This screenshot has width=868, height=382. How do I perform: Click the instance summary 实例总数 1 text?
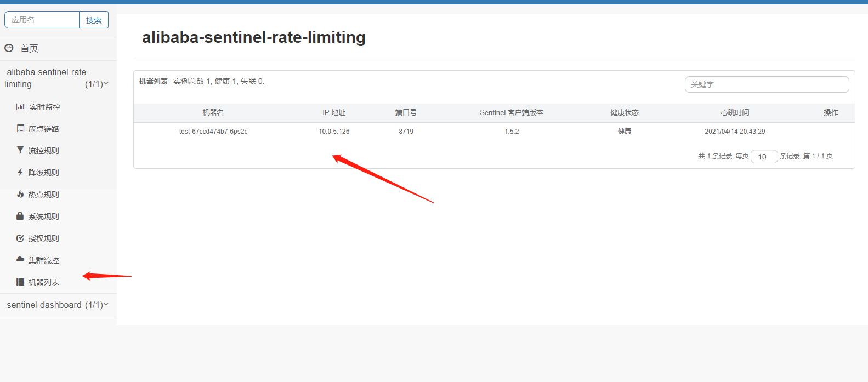pyautogui.click(x=192, y=81)
